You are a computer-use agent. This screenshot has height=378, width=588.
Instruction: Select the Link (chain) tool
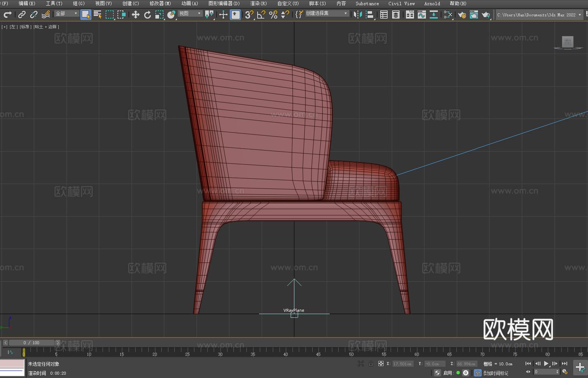point(22,14)
